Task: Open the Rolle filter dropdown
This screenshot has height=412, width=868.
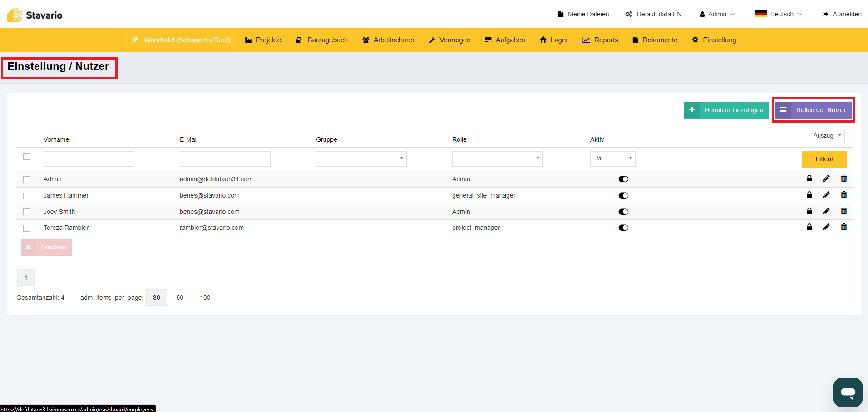Action: pyautogui.click(x=498, y=159)
